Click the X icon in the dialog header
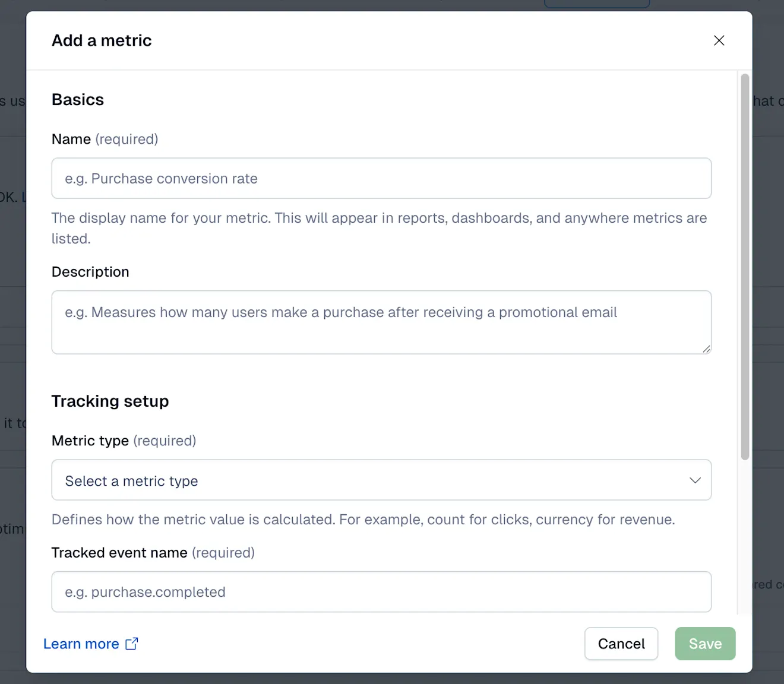 tap(719, 40)
